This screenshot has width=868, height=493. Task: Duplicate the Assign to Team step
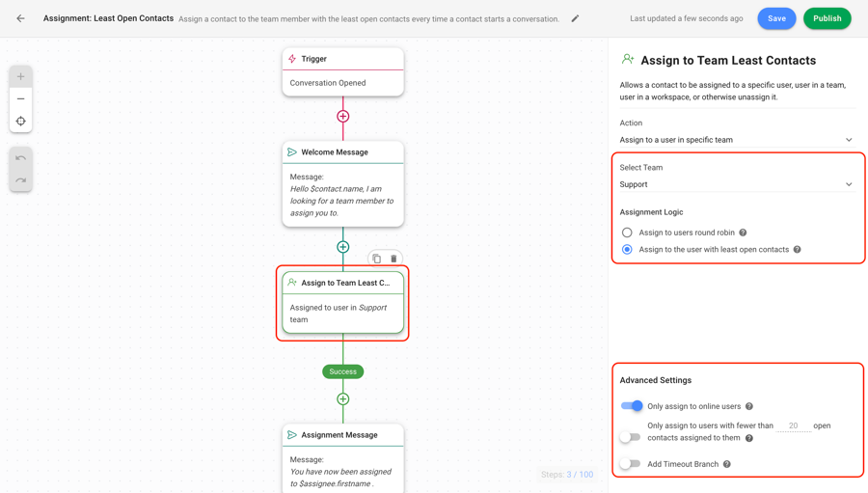[377, 259]
